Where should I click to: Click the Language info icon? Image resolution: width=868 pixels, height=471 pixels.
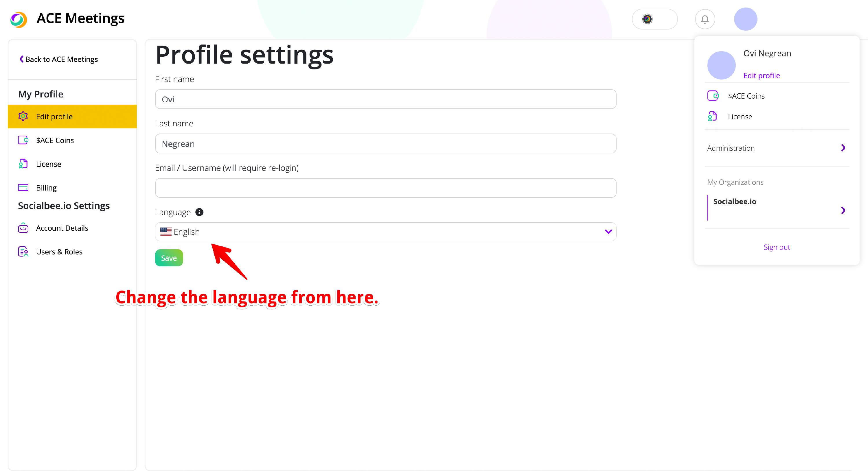199,212
